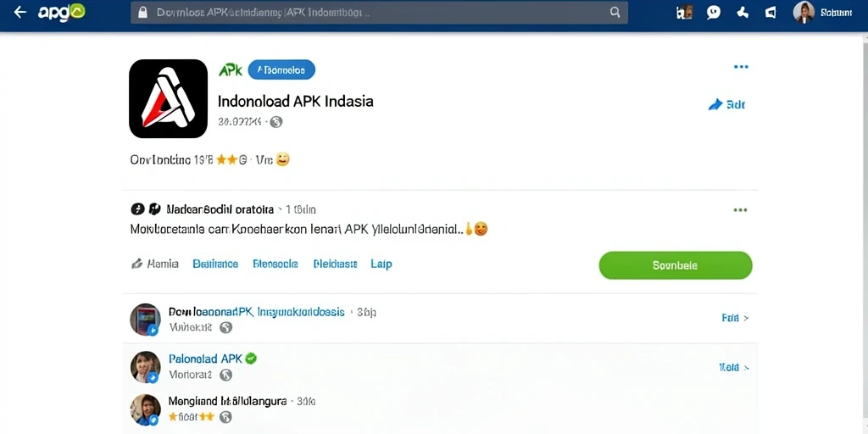Open the Indonoload APK Indasia title

(x=296, y=102)
